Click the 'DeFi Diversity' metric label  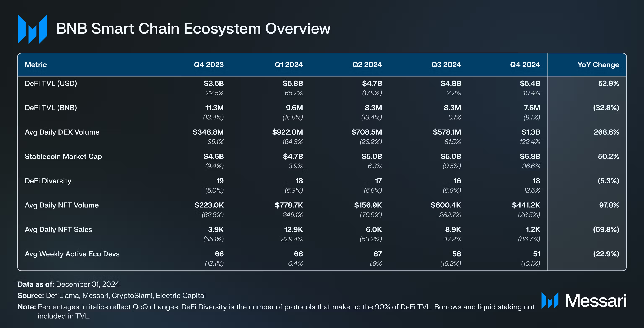pyautogui.click(x=48, y=181)
